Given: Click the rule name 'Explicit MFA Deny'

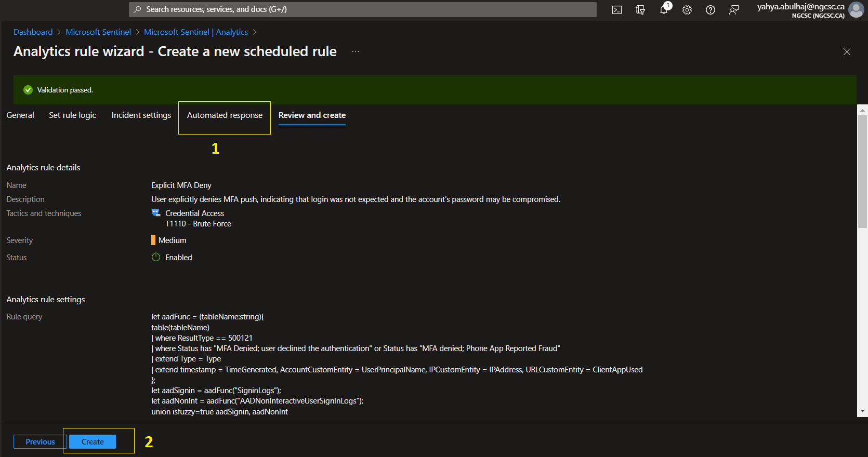Looking at the screenshot, I should tap(181, 185).
